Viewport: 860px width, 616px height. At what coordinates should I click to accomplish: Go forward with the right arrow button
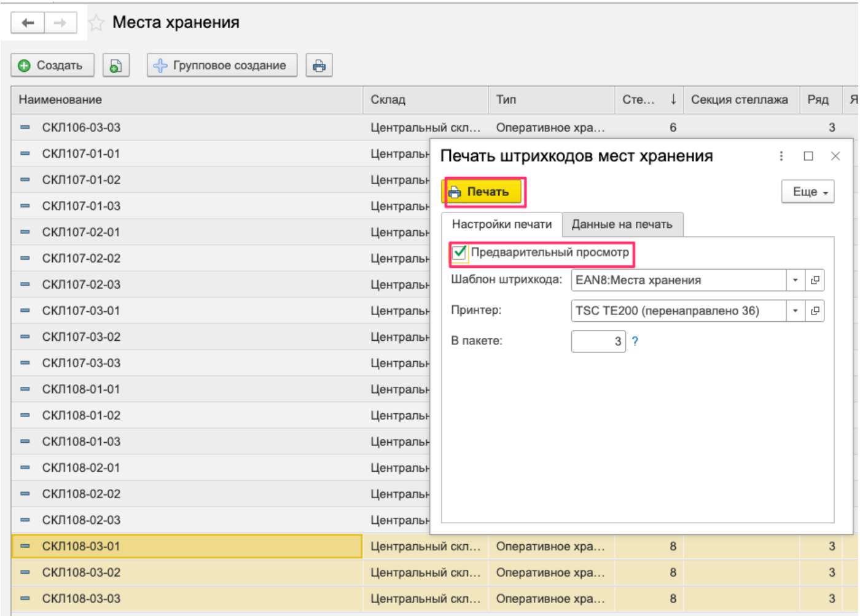[60, 23]
